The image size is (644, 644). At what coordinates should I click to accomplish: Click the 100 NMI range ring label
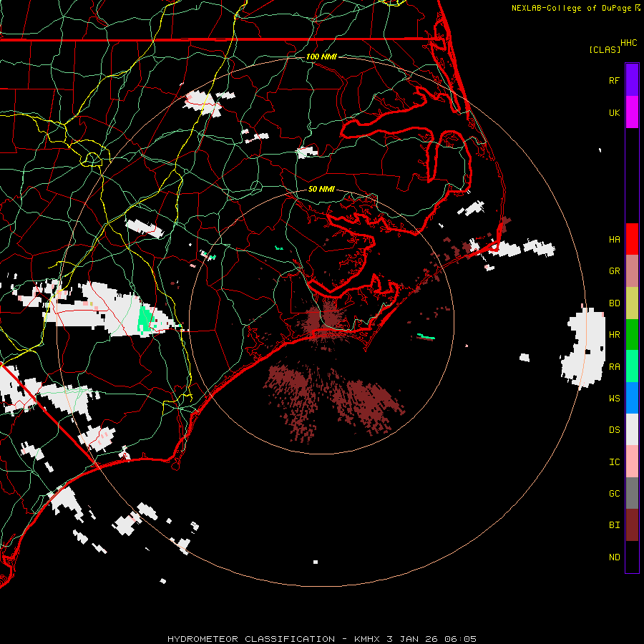[321, 57]
